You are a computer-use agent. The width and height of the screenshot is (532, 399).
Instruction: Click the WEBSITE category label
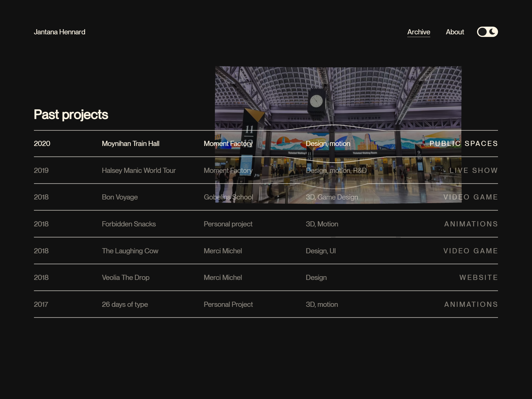478,278
